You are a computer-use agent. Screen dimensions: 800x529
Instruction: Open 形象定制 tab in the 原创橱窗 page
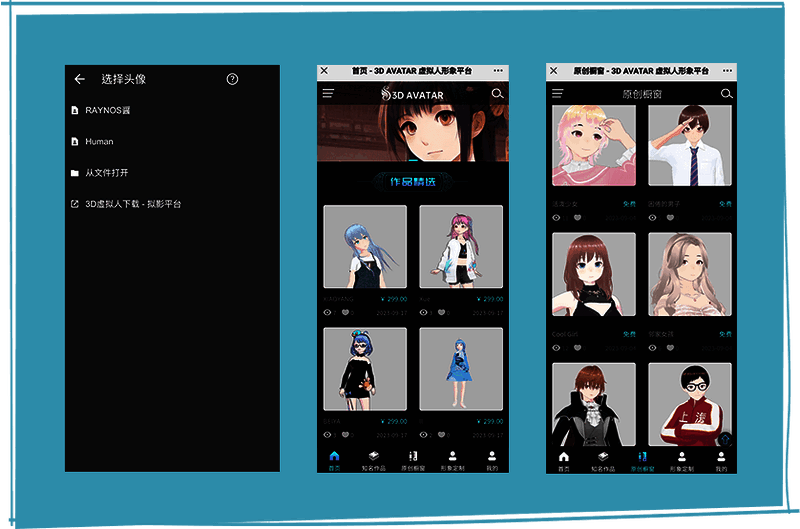680,461
